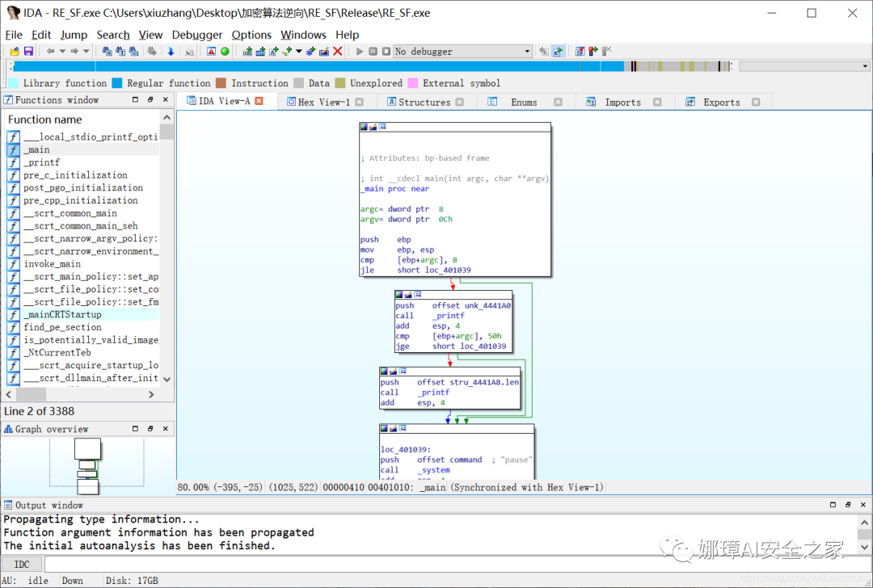Click the jump forward arrow icon
This screenshot has height=588, width=873.
click(x=74, y=51)
